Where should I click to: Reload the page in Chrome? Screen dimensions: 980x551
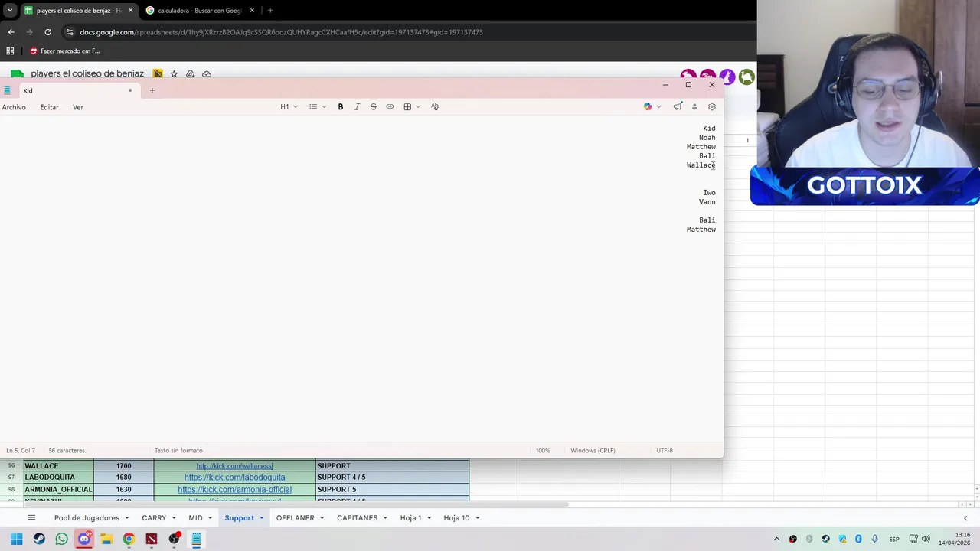click(47, 32)
